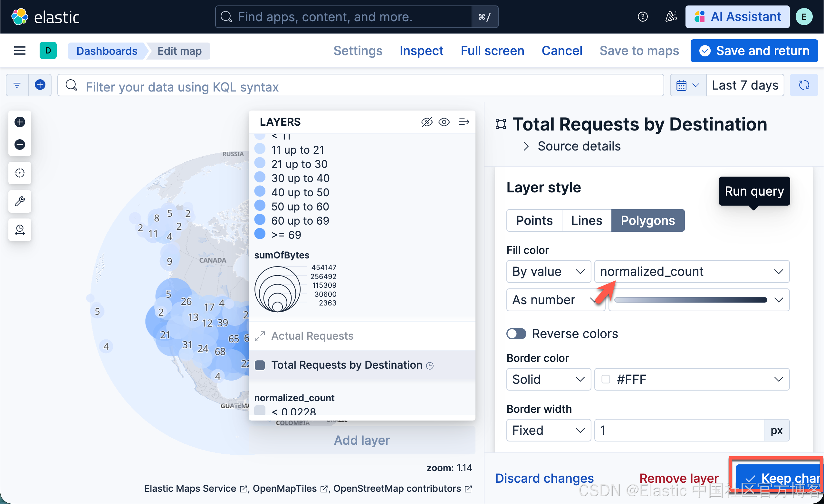The image size is (824, 504).
Task: Open the fill color ramp selector
Action: 699,300
